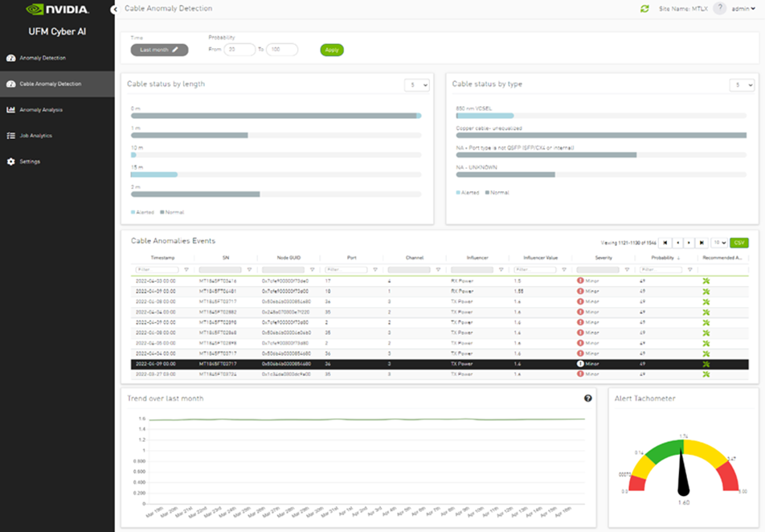765x532 pixels.
Task: Click the green Apply button
Action: 332,50
